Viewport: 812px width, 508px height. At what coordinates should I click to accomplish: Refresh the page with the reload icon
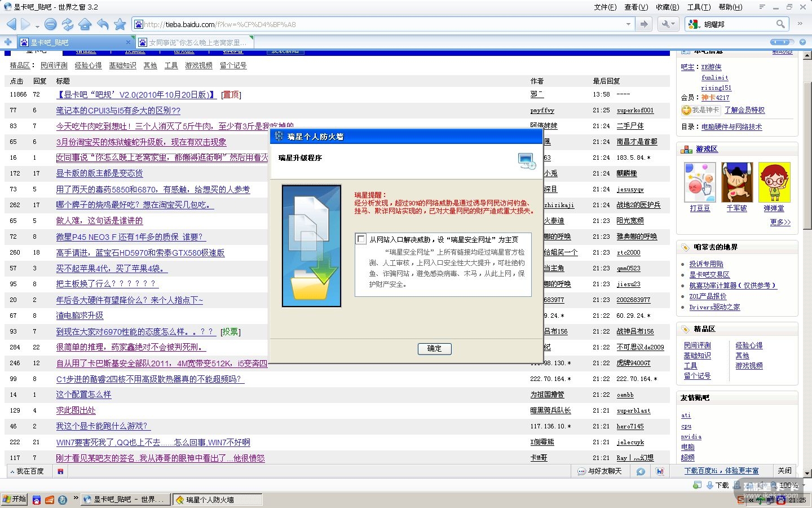pos(68,24)
